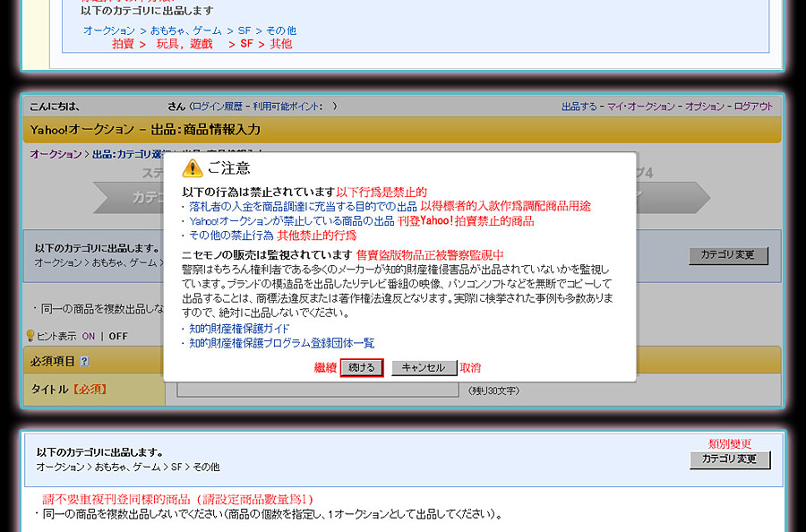The image size is (806, 532).
Task: Turn hint display ON
Action: (x=89, y=336)
